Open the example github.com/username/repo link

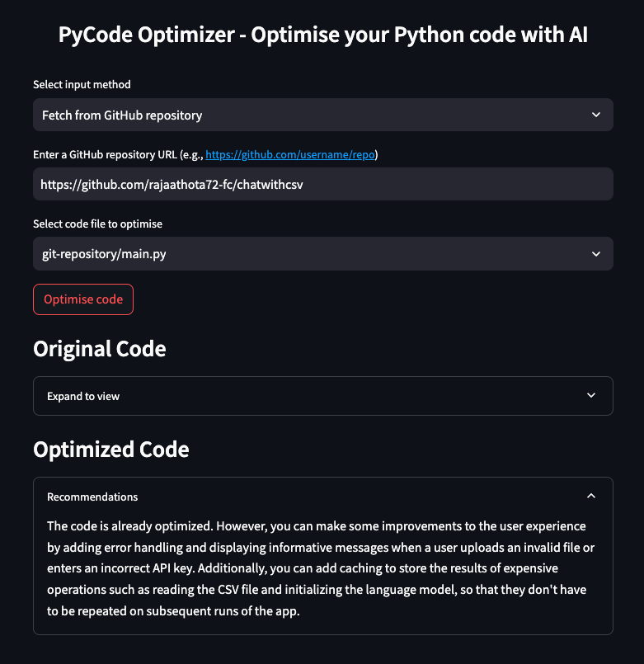tap(289, 154)
